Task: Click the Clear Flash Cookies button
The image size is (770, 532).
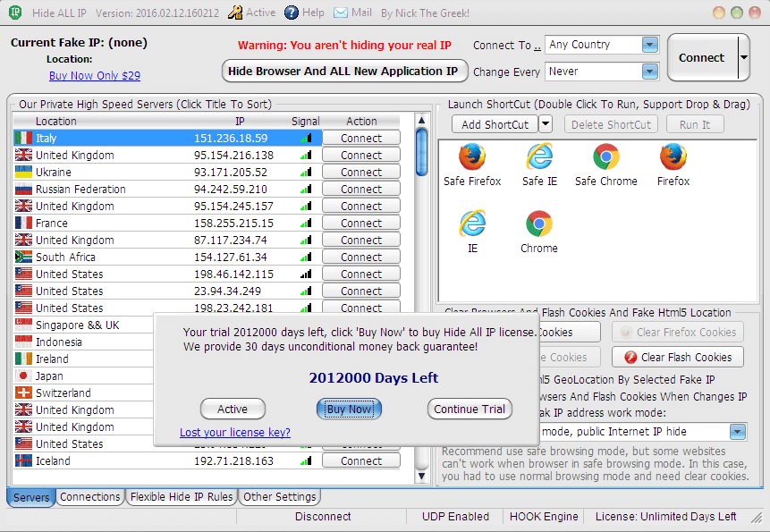Action: point(678,358)
